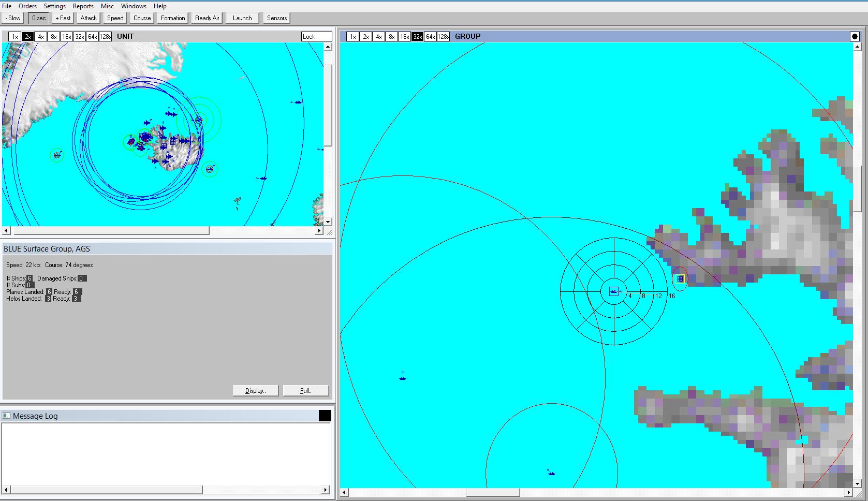Screen dimensions: 868x501
Task: Open the Misc menu
Action: click(107, 6)
